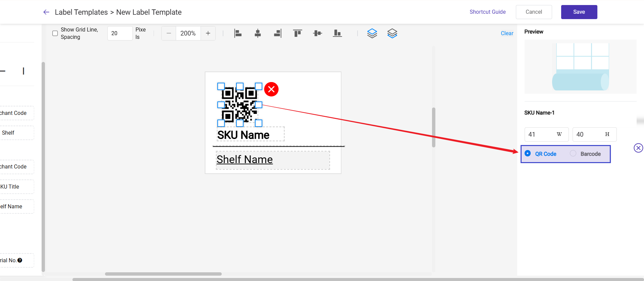Align selected elements to the right
644x281 pixels.
tap(277, 33)
